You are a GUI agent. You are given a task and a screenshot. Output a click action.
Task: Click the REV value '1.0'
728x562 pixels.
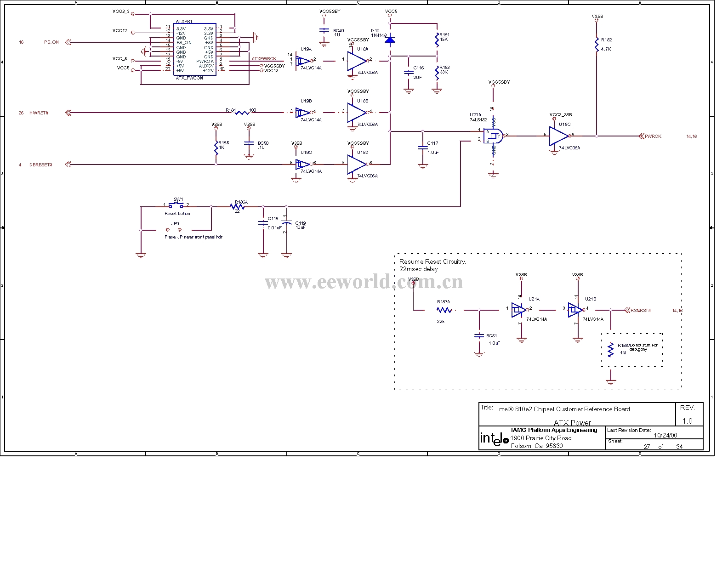687,421
